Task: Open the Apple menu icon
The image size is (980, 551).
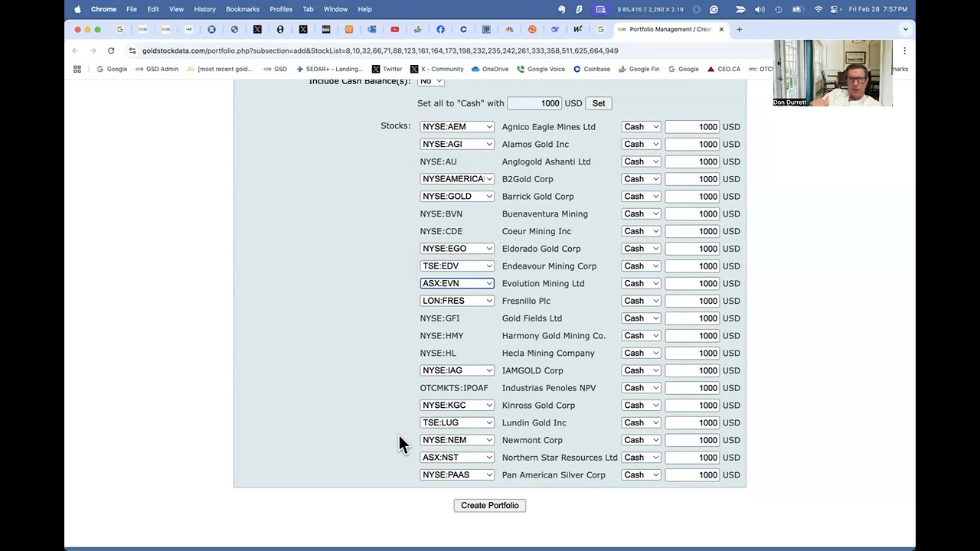Action: [x=77, y=9]
